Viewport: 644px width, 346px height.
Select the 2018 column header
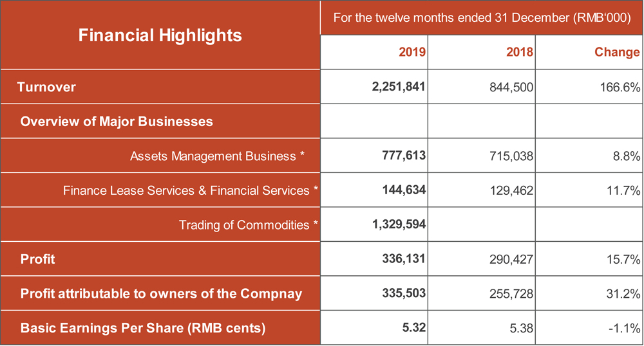pos(520,52)
